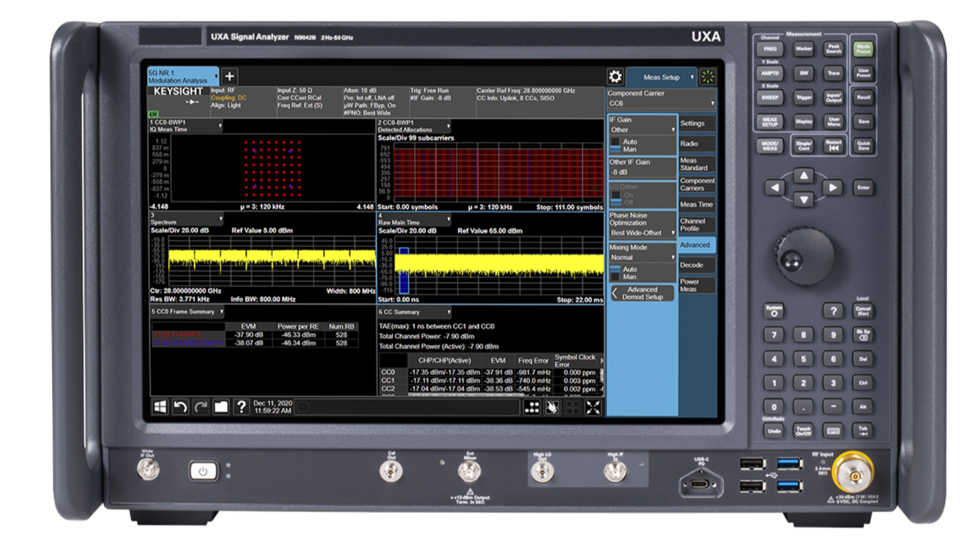Open on-screen help question mark icon

pos(241,407)
